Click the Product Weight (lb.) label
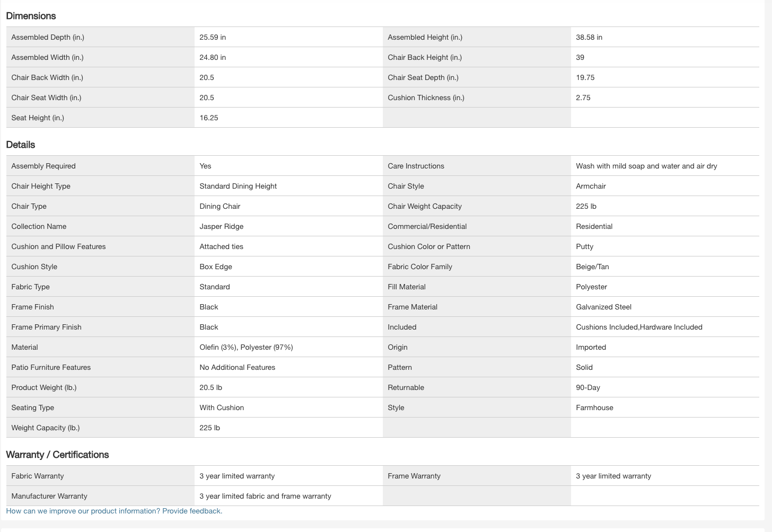The width and height of the screenshot is (772, 532). (x=44, y=387)
